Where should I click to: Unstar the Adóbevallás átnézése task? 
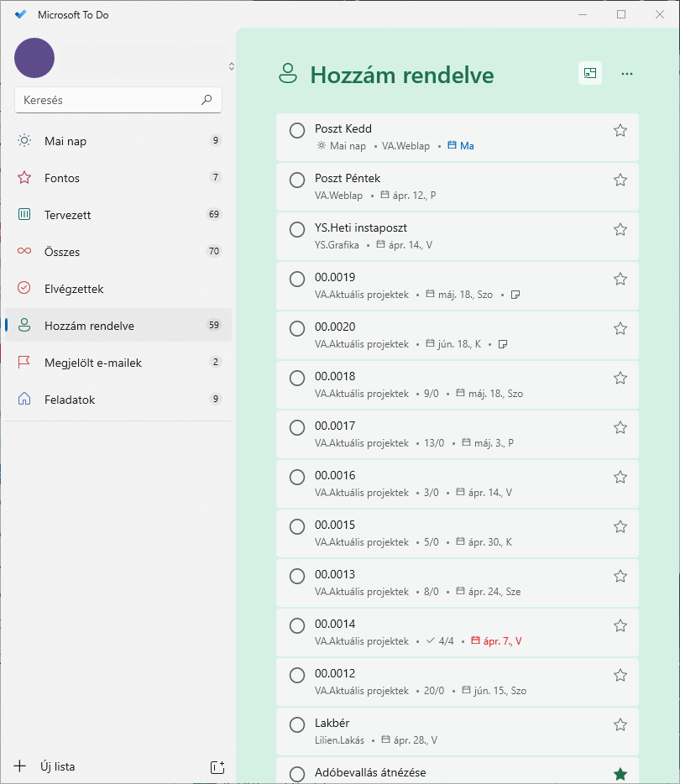click(620, 773)
